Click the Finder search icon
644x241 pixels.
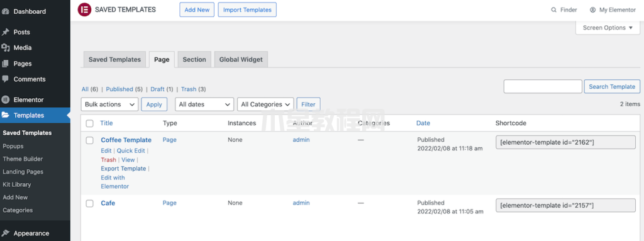click(x=554, y=10)
